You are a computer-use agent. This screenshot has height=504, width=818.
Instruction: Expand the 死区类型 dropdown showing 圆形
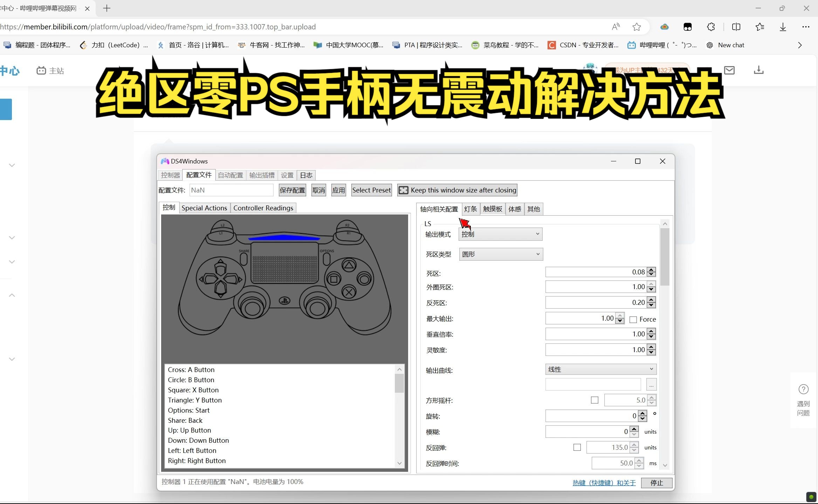pyautogui.click(x=501, y=254)
